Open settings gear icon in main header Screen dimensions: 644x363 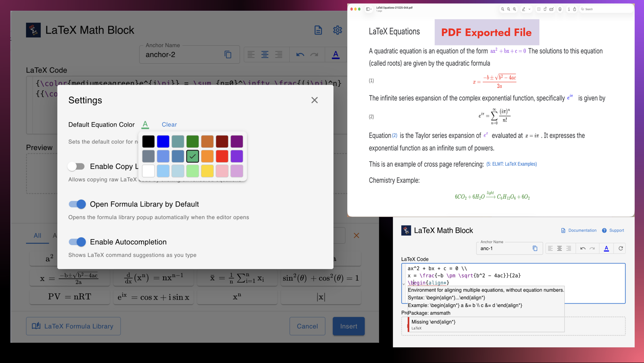pos(338,30)
